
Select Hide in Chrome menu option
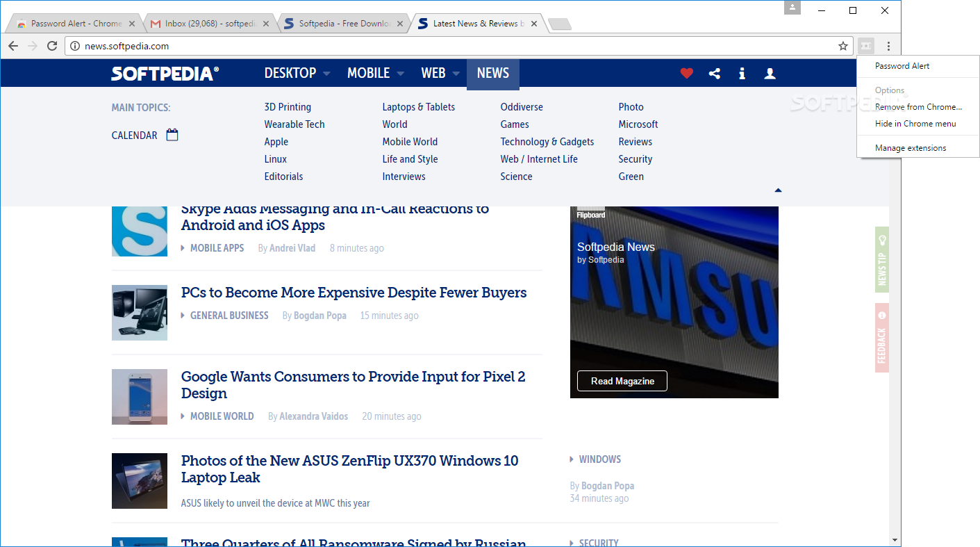point(918,124)
